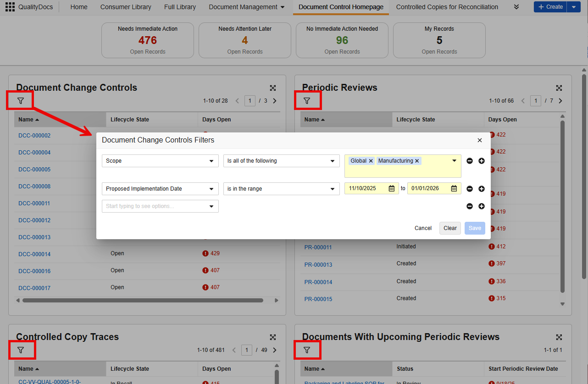Viewport: 588px width, 384px height.
Task: Open the Controlled Copy Traces filter icon
Action: [x=21, y=350]
